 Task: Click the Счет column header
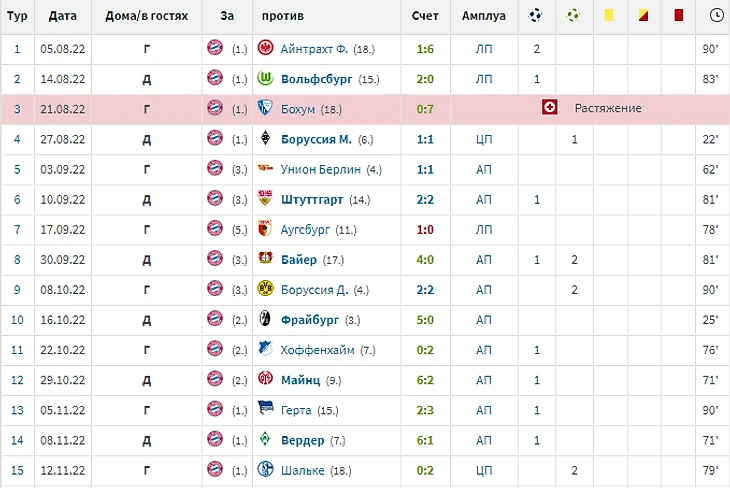pyautogui.click(x=425, y=16)
